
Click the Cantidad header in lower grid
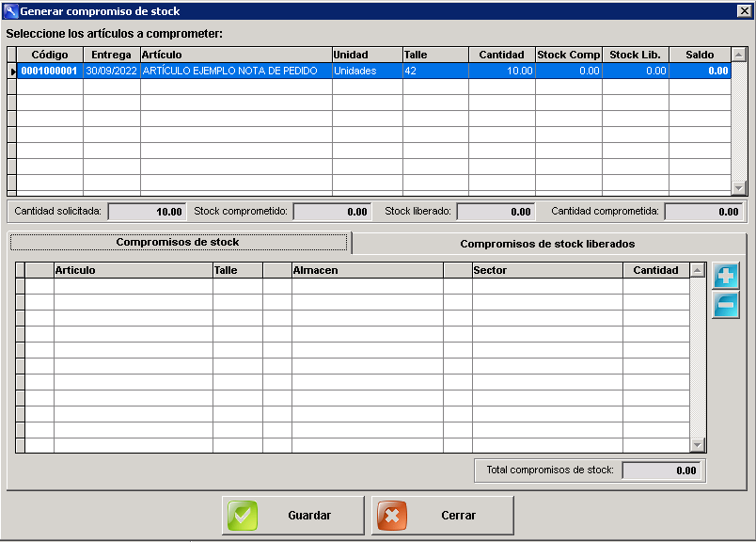tap(656, 270)
